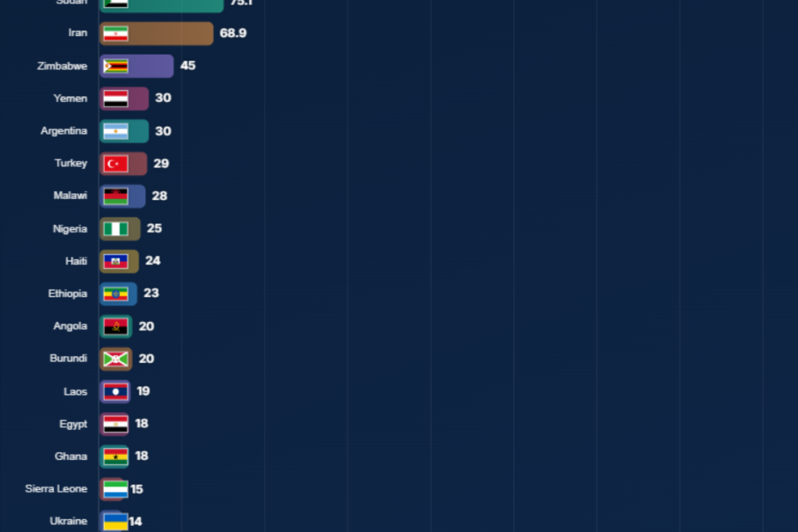Select the value '25' beside Nigeria
This screenshot has width=798, height=532.
154,228
